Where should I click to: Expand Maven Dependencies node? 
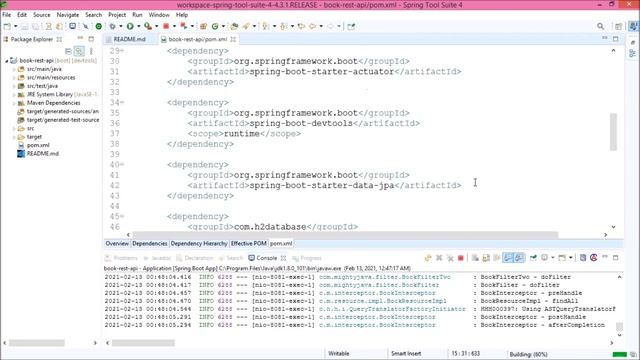[14, 103]
